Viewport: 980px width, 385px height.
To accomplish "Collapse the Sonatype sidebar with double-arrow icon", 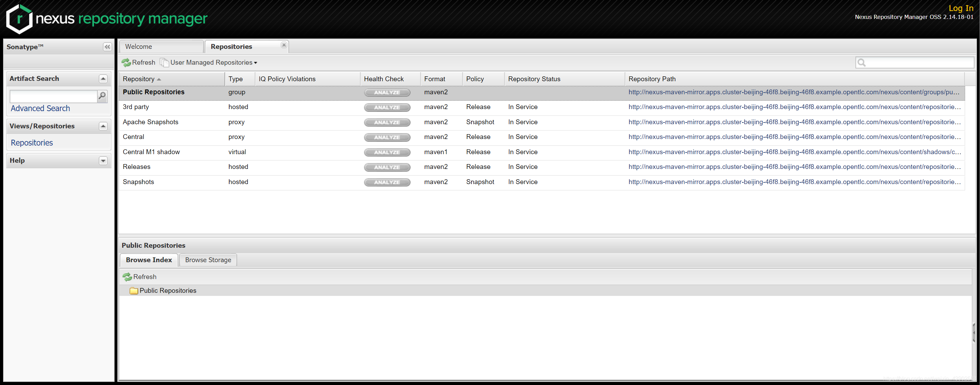I will point(107,47).
